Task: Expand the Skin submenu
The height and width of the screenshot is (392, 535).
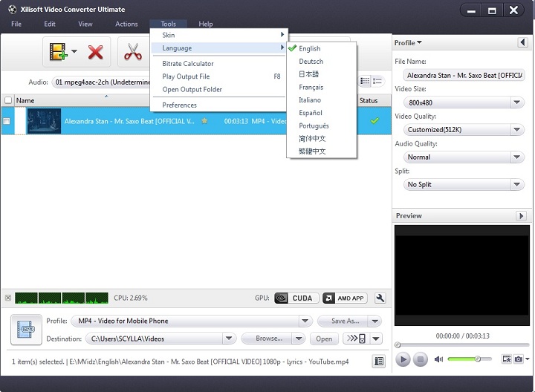Action: (x=218, y=35)
